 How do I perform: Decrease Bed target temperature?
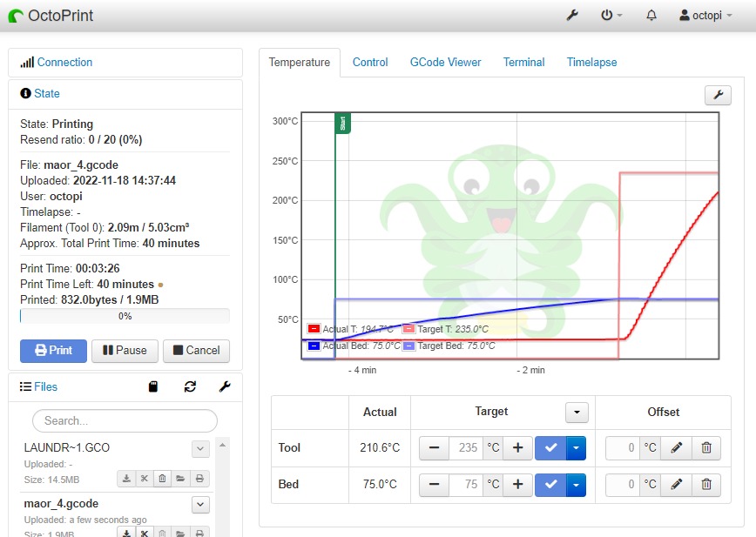point(434,485)
